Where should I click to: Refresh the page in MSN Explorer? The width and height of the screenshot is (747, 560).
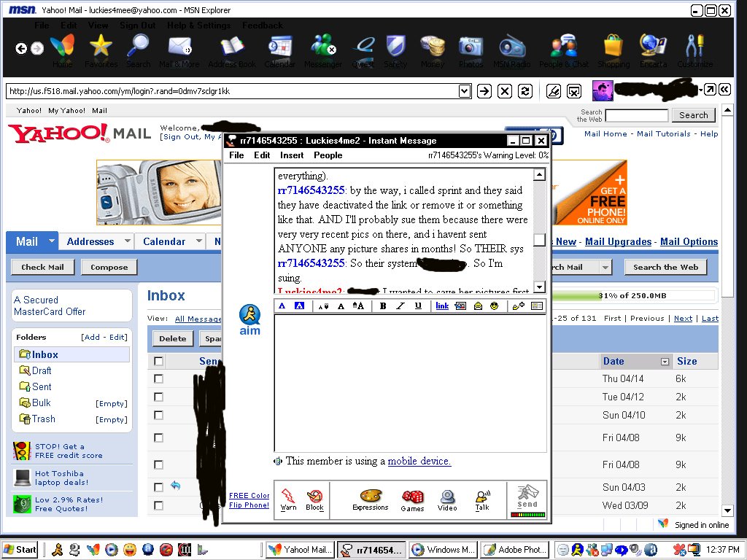(525, 91)
